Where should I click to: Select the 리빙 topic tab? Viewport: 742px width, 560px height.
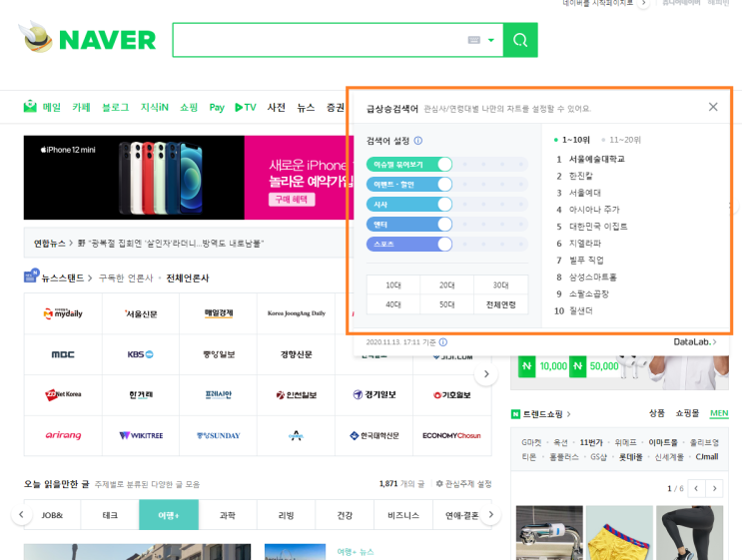[x=286, y=515]
